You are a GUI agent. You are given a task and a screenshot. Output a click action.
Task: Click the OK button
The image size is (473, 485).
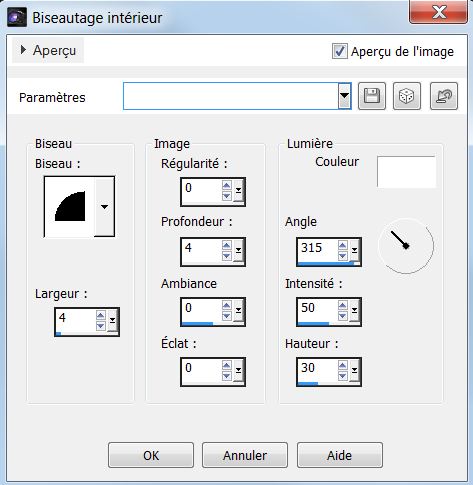pyautogui.click(x=151, y=455)
